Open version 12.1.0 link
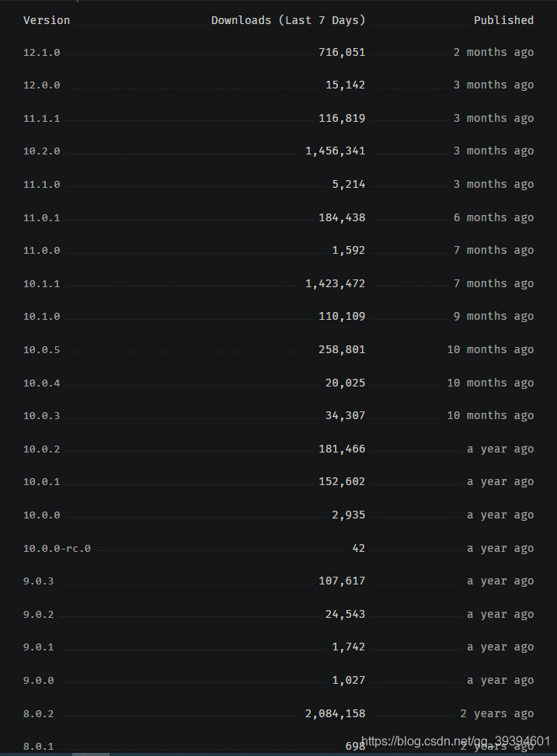The width and height of the screenshot is (557, 756). [41, 52]
